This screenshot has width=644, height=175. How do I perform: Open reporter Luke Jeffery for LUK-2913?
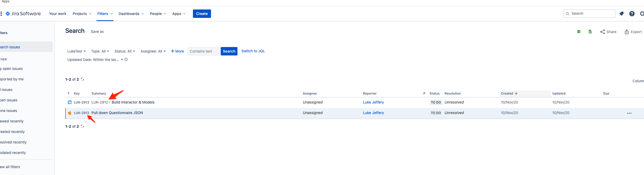(x=373, y=102)
